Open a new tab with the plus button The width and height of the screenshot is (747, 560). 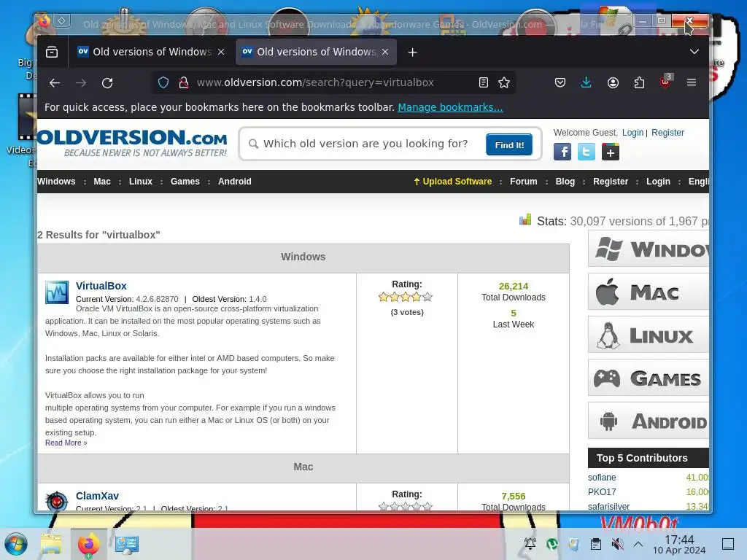click(x=413, y=52)
